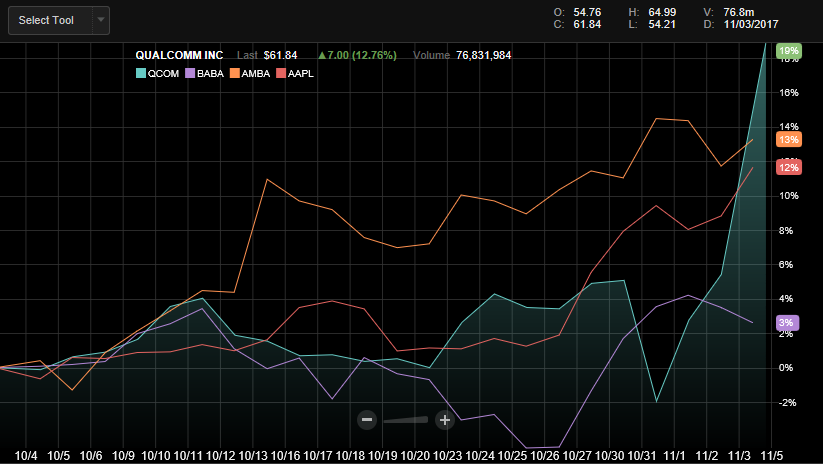The image size is (823, 464).
Task: Select the QCOM legend label
Action: pos(163,73)
